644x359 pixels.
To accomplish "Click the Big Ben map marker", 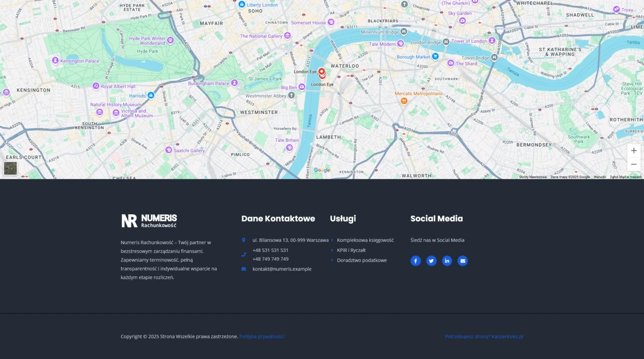I will click(x=302, y=87).
